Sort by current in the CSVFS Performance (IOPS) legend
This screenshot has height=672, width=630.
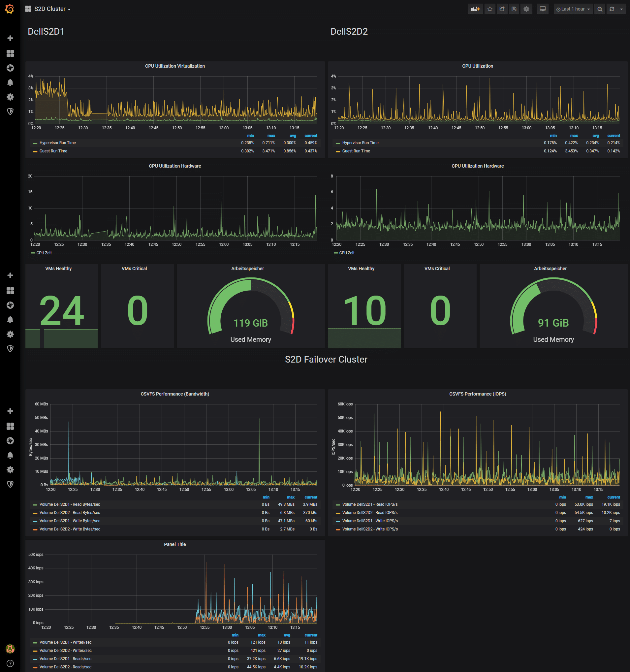pyautogui.click(x=614, y=497)
